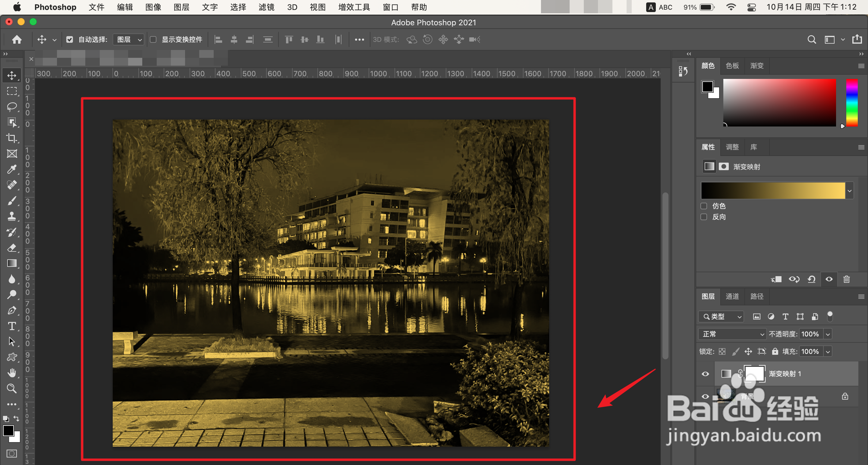This screenshot has width=868, height=465.
Task: Select the Eraser tool
Action: [12, 248]
